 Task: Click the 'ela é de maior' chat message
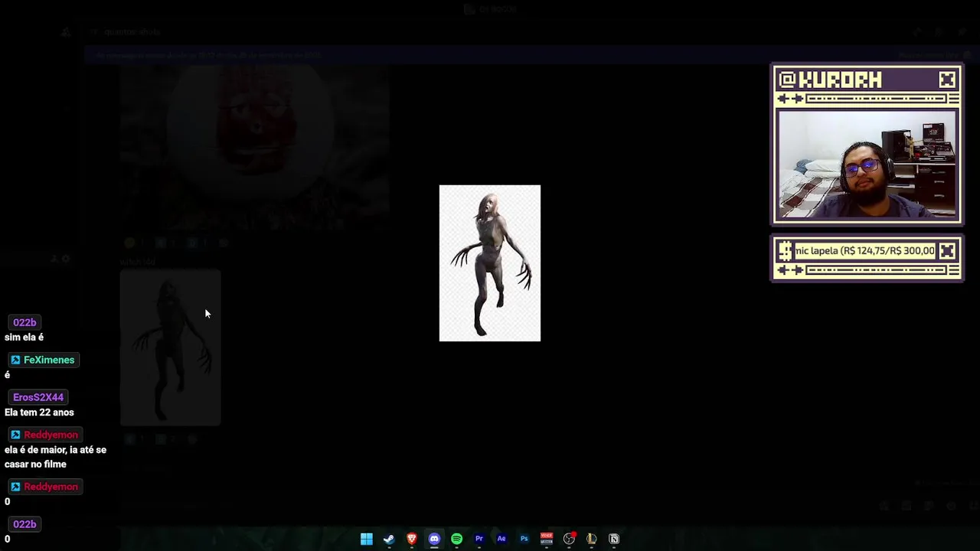(55, 457)
